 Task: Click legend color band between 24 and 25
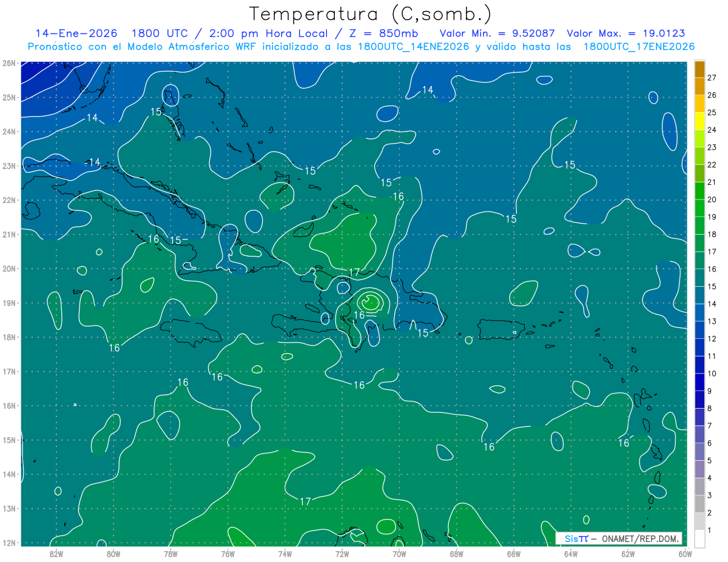(699, 121)
